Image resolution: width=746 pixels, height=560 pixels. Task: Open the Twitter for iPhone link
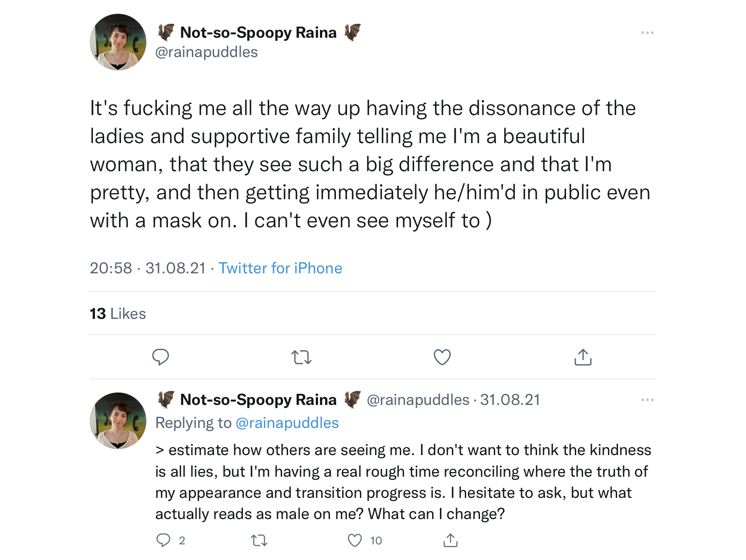(280, 268)
